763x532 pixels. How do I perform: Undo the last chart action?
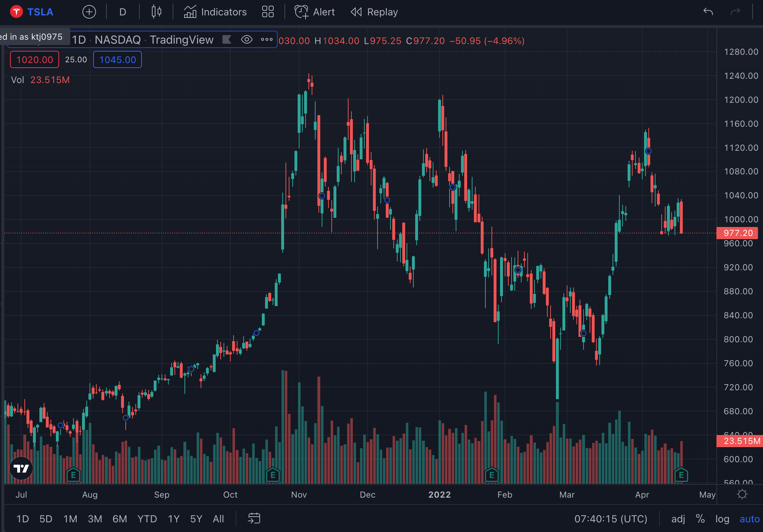point(708,12)
